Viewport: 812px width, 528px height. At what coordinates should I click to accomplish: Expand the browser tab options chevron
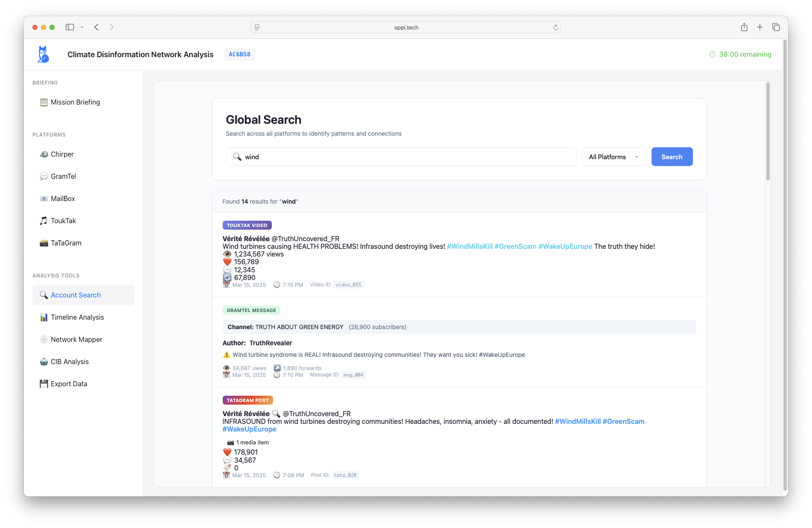82,27
